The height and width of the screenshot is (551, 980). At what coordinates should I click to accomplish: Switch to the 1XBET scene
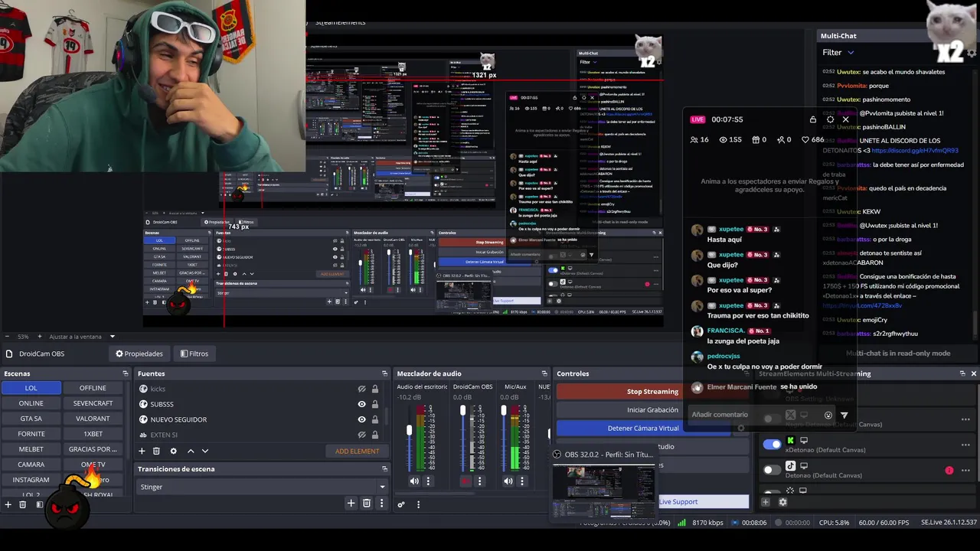(93, 434)
